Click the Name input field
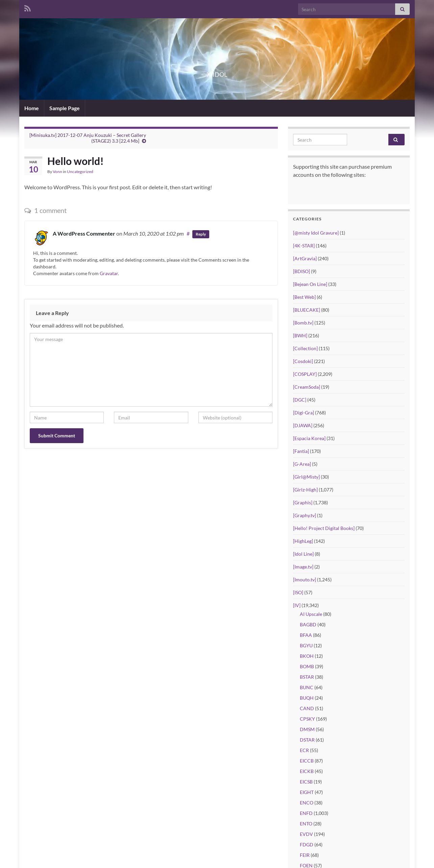Viewport: 434px width, 868px height. pyautogui.click(x=67, y=417)
